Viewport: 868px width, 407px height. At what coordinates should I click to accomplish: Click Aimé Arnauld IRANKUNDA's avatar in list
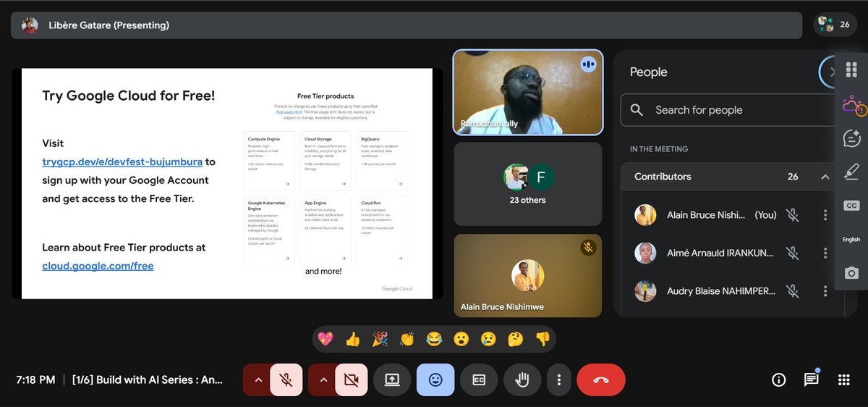(x=645, y=253)
